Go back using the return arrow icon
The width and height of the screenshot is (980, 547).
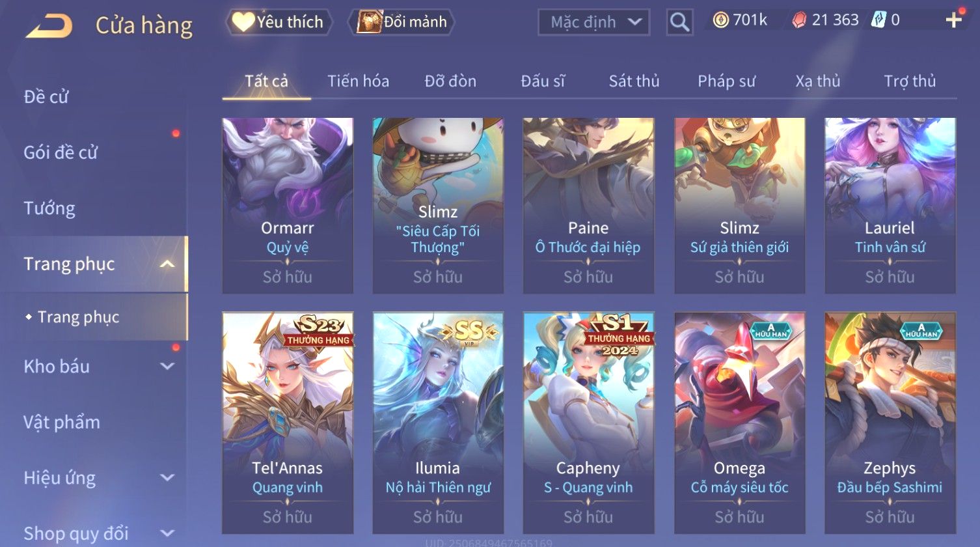pos(49,26)
